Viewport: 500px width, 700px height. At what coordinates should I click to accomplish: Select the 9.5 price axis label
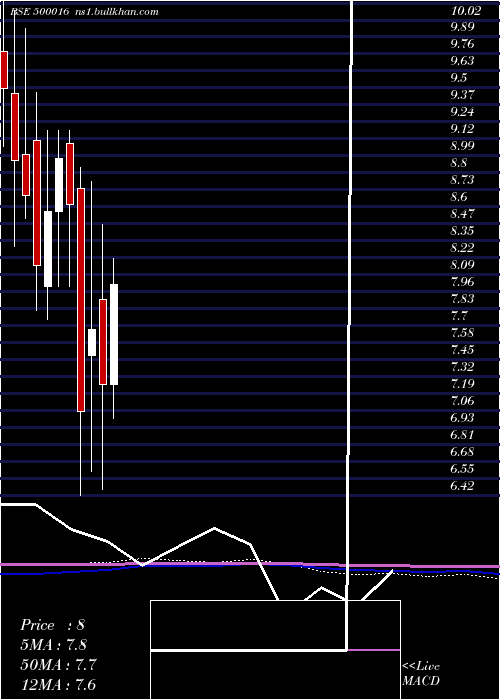(x=459, y=78)
